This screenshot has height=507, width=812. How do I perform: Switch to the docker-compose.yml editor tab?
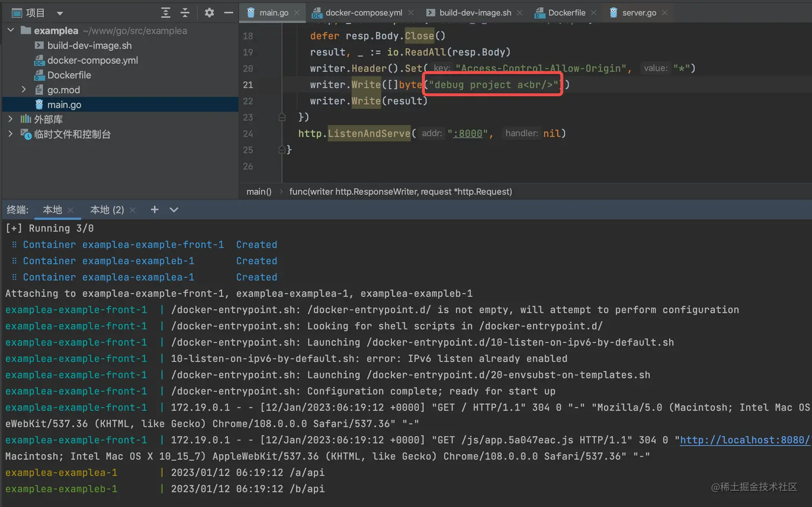coord(364,12)
